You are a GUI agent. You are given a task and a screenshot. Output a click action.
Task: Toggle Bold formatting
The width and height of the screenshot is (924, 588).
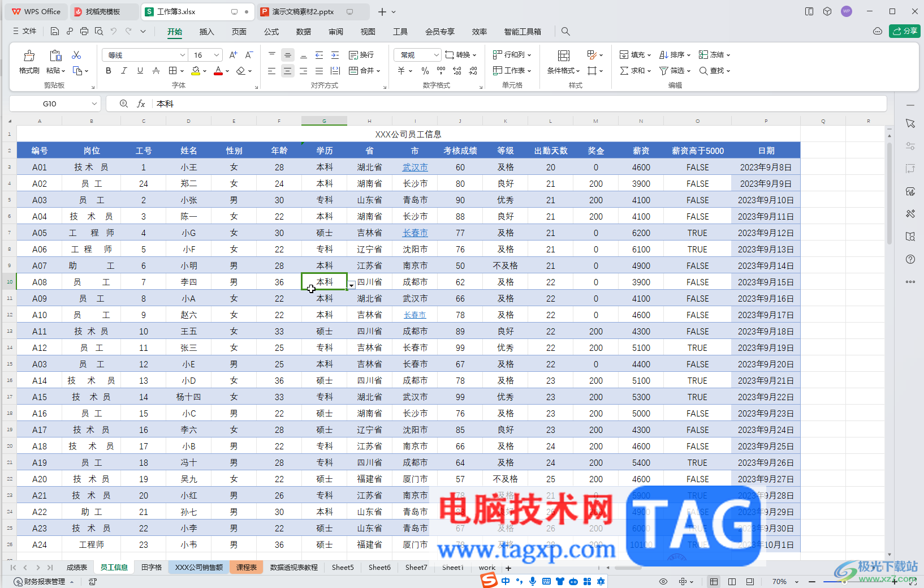[109, 71]
